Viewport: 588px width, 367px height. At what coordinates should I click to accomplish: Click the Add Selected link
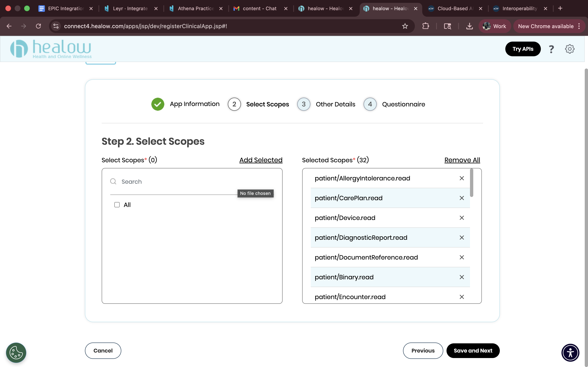(261, 160)
